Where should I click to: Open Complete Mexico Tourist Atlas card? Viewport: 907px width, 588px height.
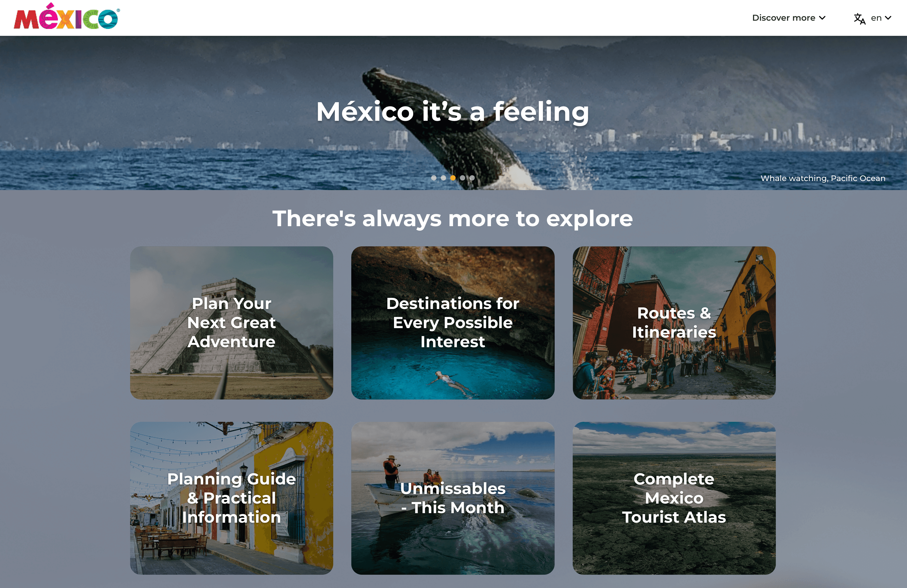pos(674,498)
